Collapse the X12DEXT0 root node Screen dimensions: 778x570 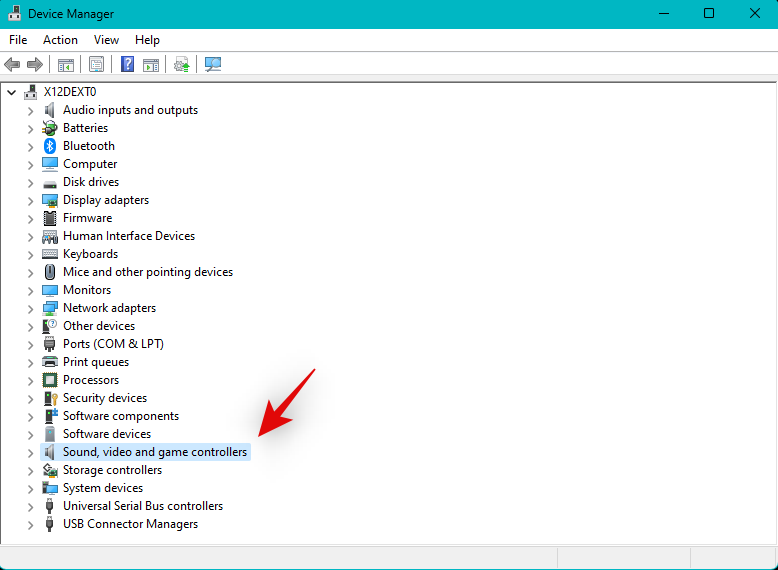[x=11, y=92]
